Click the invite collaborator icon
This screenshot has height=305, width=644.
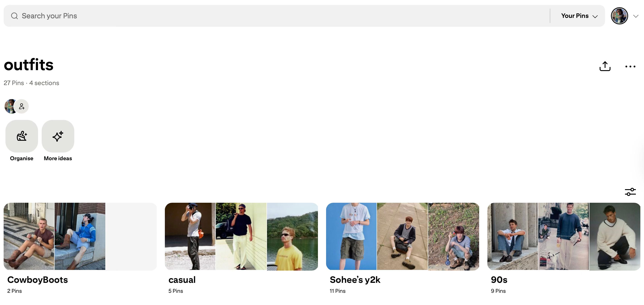22,106
